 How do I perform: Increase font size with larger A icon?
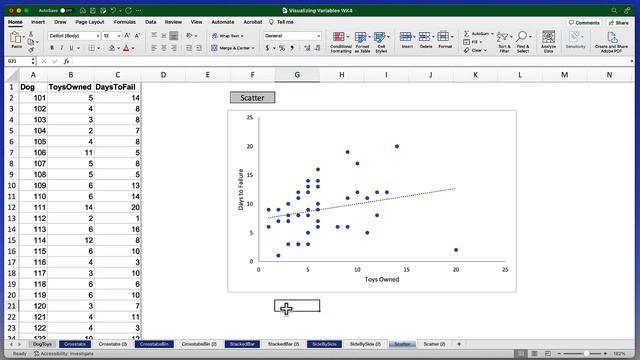point(127,36)
